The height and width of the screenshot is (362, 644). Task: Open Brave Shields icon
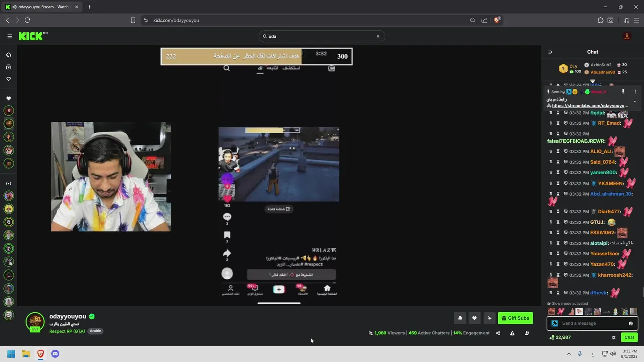[497, 20]
